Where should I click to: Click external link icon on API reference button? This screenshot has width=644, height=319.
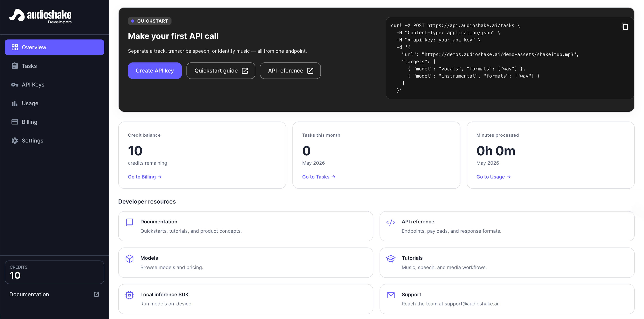[310, 71]
